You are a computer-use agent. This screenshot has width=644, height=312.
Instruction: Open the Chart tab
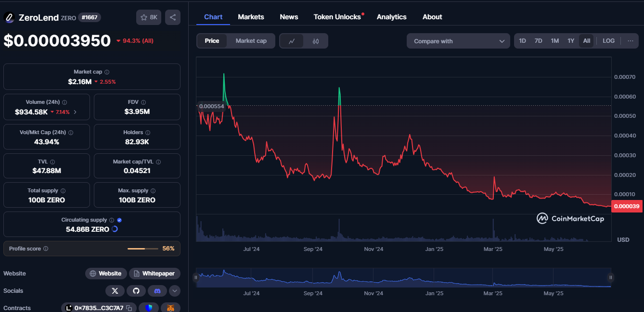click(x=213, y=17)
